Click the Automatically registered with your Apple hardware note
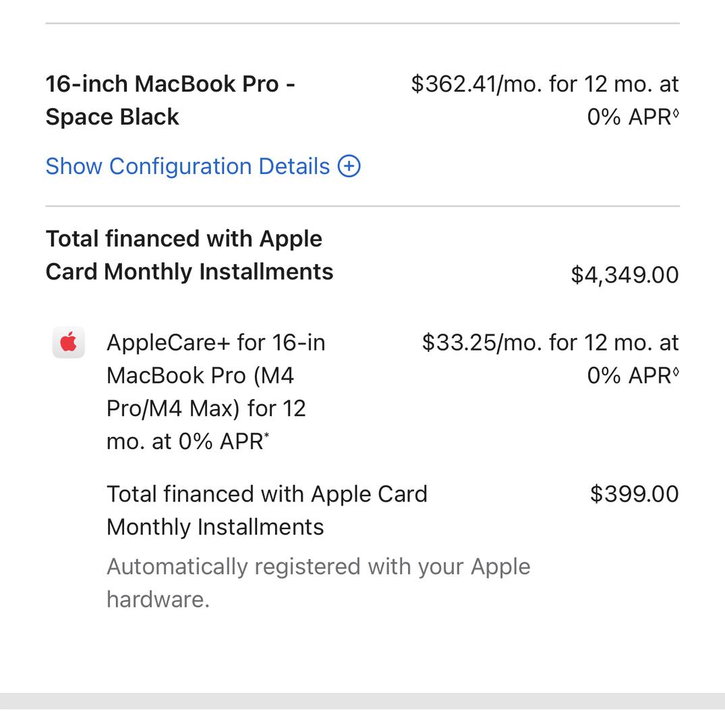This screenshot has height=728, width=725. (x=318, y=583)
